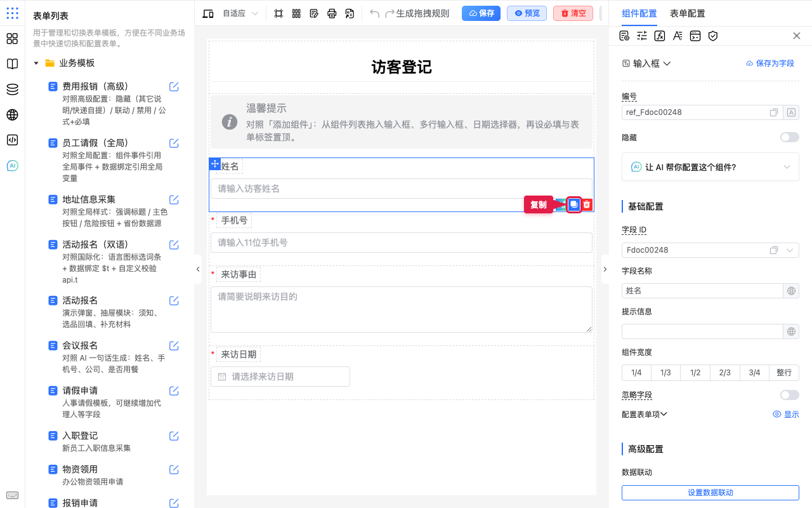Click the 预览 button

[527, 13]
